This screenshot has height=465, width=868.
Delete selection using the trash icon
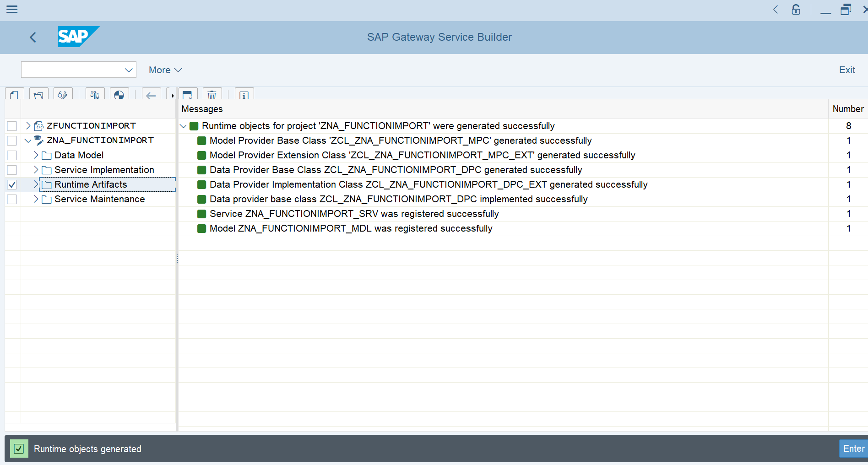[x=212, y=95]
